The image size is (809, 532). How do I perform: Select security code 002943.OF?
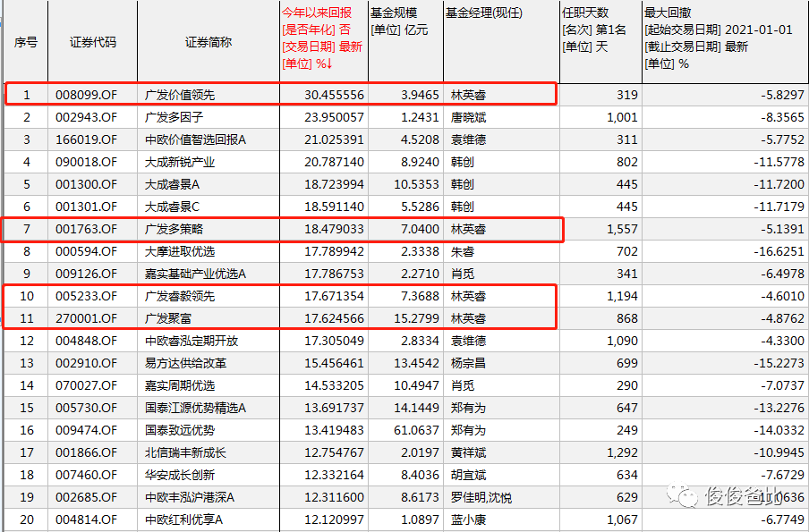[86, 117]
